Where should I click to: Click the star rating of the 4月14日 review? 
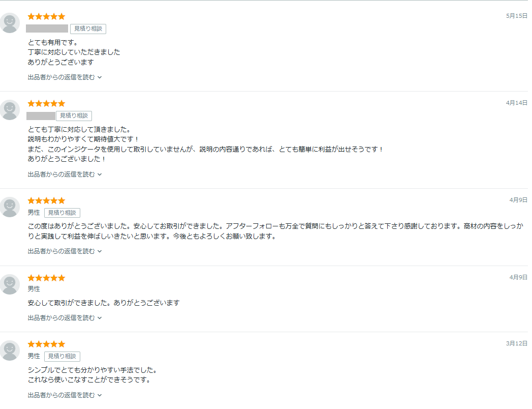click(x=46, y=103)
